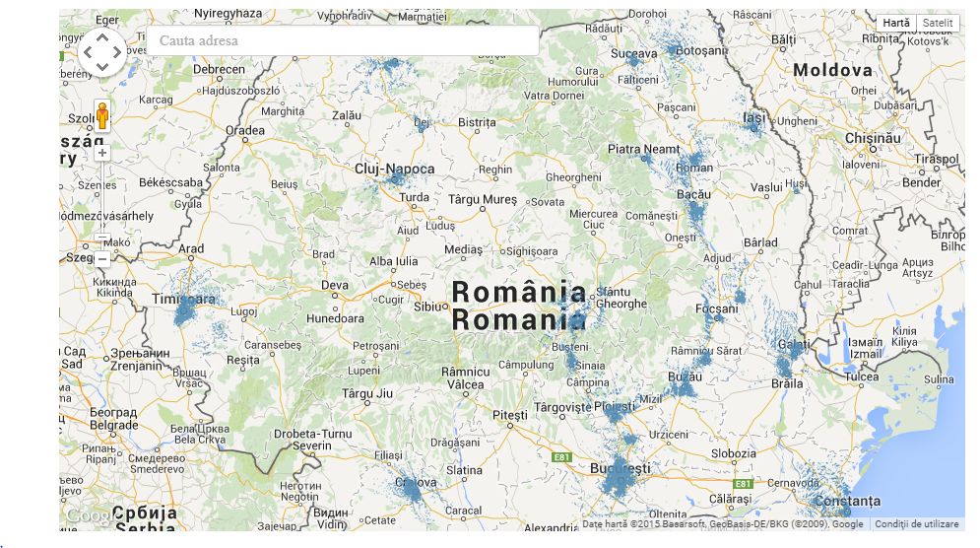Image resolution: width=980 pixels, height=548 pixels.
Task: Click the Timișoara coverage area on map
Action: pyautogui.click(x=185, y=313)
